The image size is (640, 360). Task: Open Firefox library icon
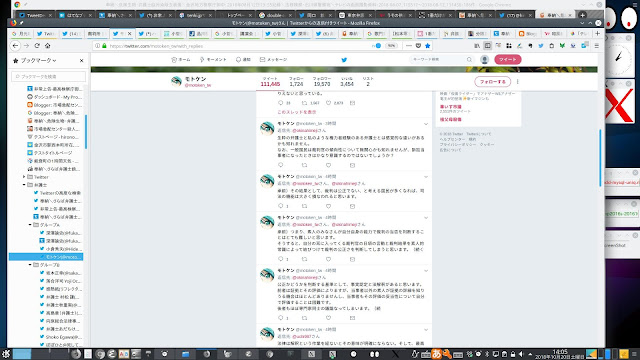(x=477, y=46)
